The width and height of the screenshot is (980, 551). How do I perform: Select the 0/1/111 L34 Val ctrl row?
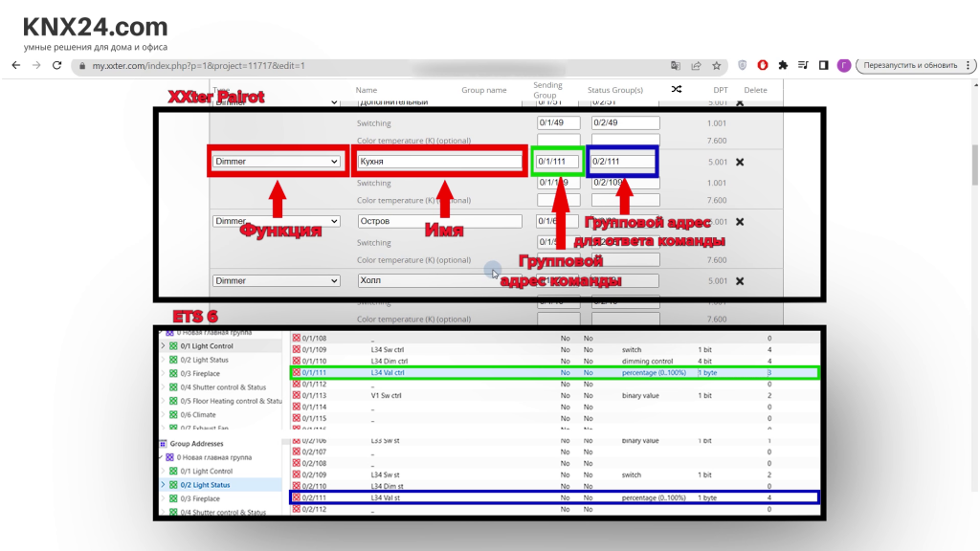click(x=554, y=372)
